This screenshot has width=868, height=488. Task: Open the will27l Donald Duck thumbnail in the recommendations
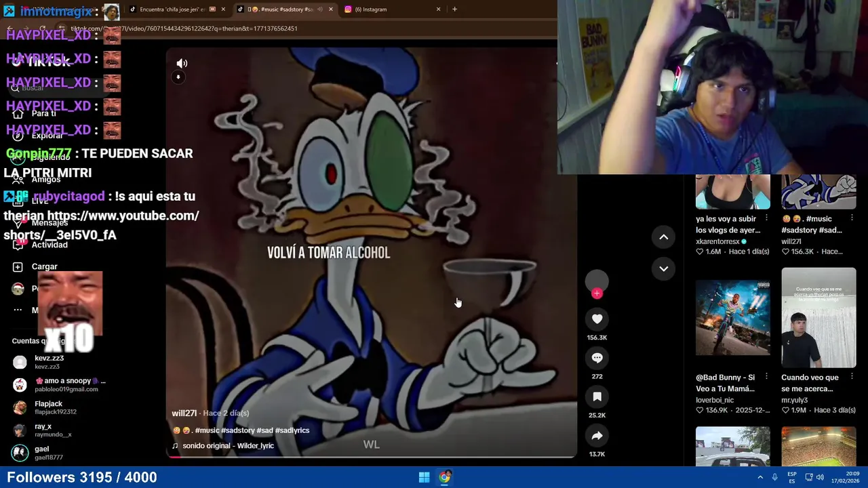click(x=818, y=192)
